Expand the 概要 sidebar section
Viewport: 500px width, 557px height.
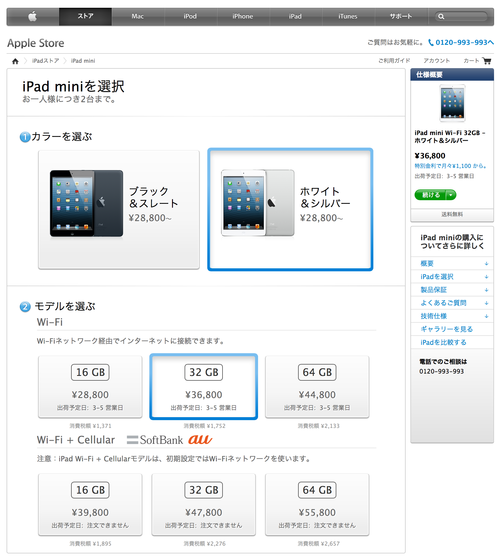452,263
